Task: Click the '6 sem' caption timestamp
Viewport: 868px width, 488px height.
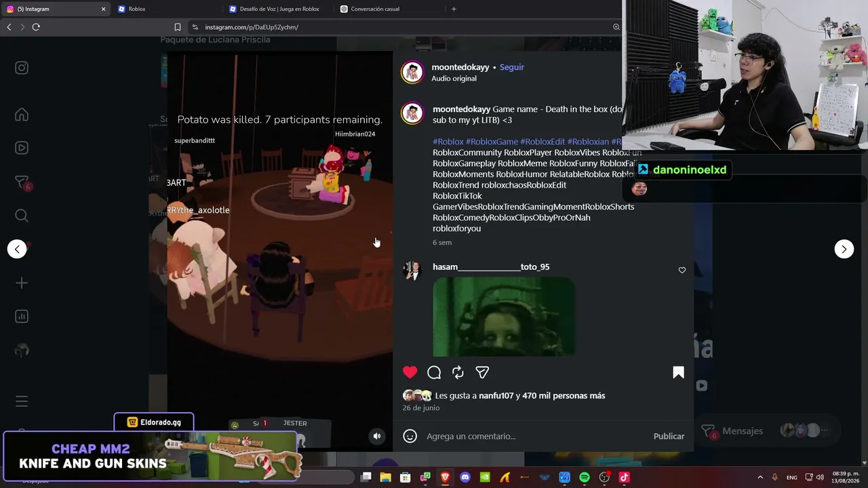Action: [x=442, y=243]
